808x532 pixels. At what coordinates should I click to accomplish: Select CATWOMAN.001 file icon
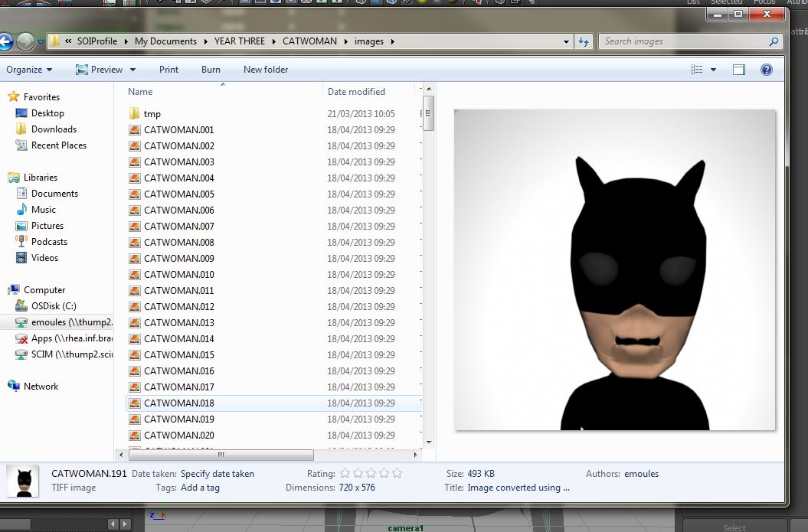135,130
